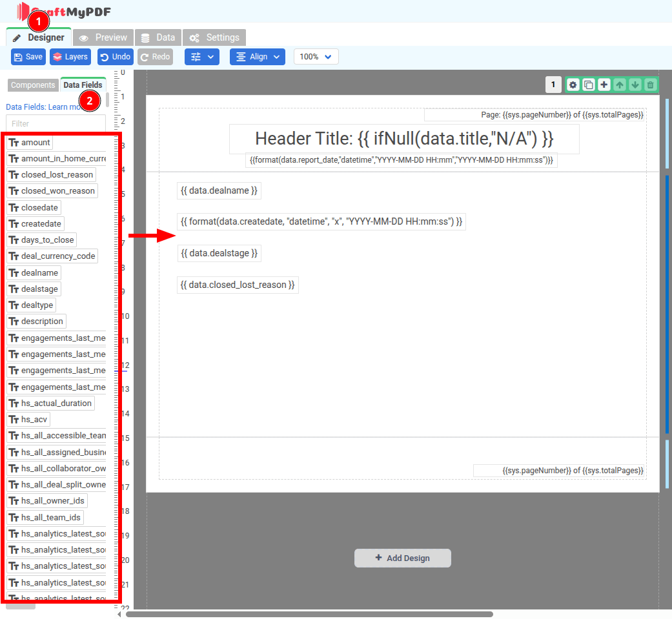The height and width of the screenshot is (623, 672).
Task: Select the days_to_close data field
Action: point(41,240)
